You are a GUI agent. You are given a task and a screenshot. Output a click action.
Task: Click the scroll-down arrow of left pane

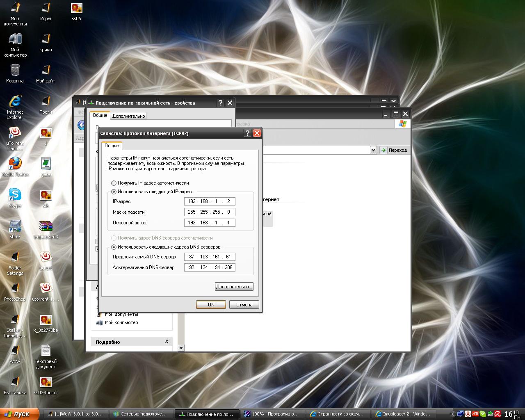181,348
